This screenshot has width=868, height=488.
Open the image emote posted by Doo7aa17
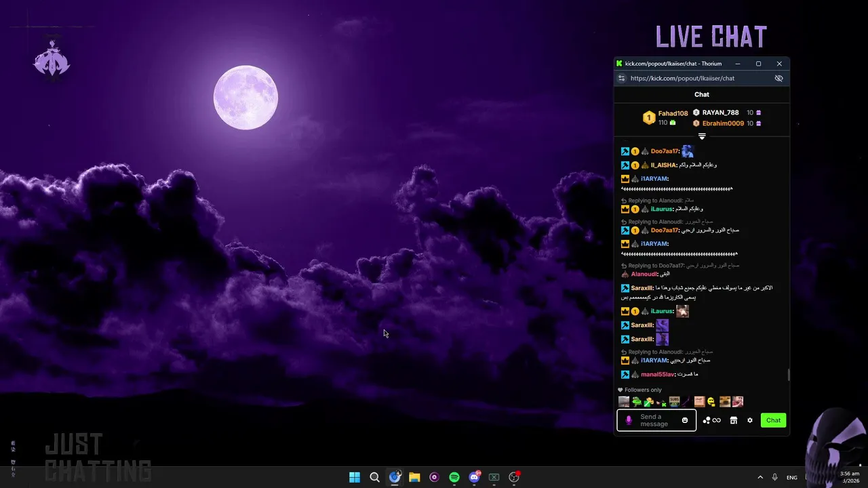pyautogui.click(x=688, y=151)
